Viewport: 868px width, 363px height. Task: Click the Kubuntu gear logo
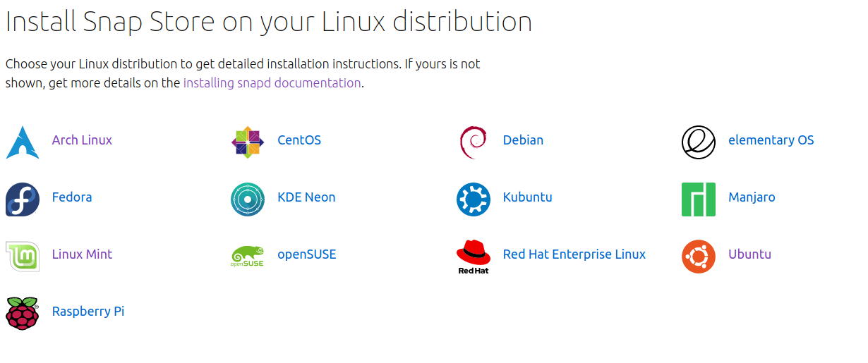point(473,199)
